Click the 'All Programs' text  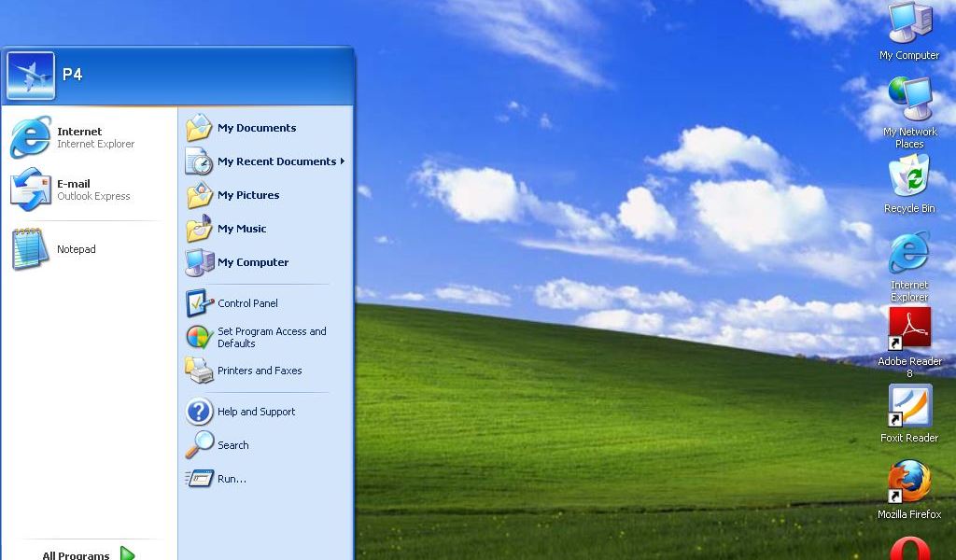tap(76, 555)
